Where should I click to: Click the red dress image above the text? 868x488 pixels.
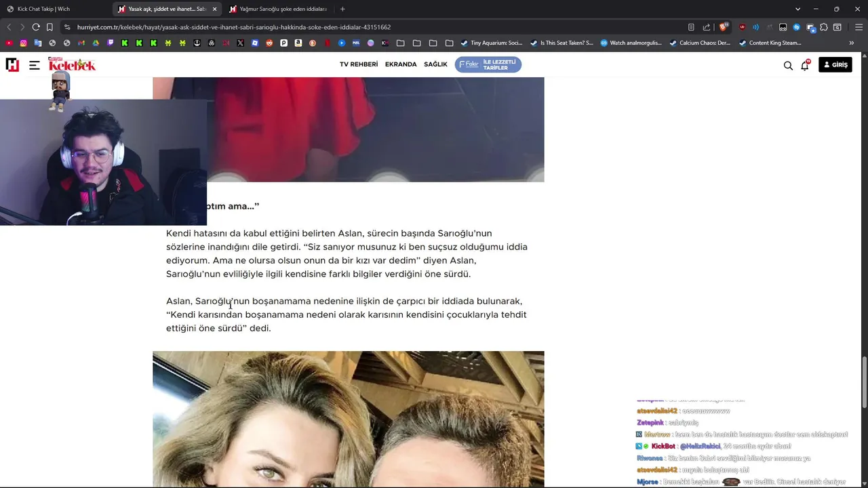(348, 129)
